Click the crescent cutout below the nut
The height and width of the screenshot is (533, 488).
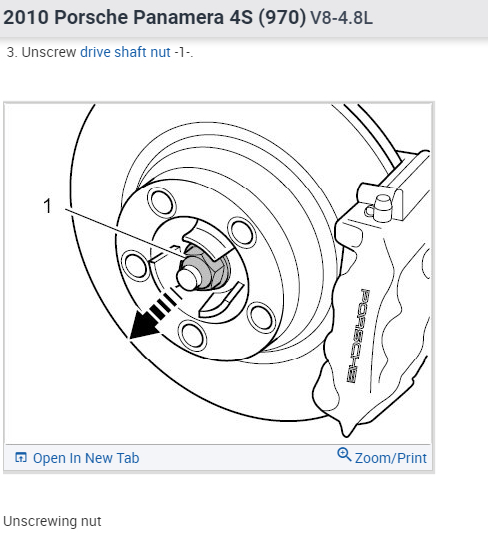pyautogui.click(x=221, y=301)
